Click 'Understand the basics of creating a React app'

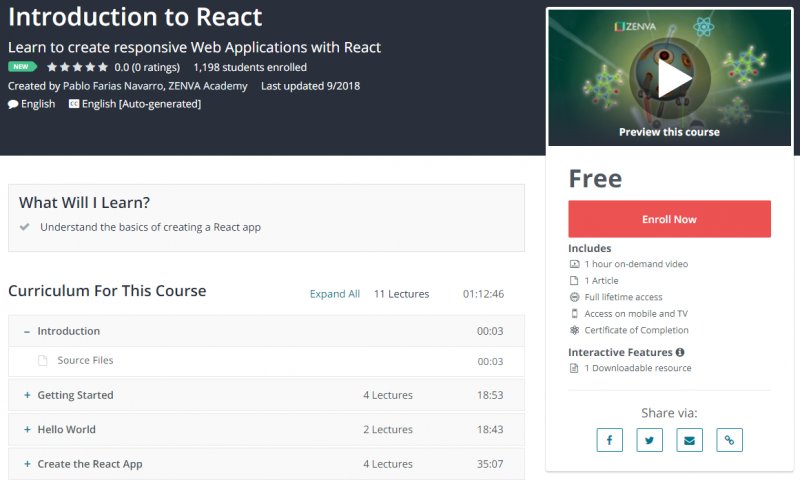point(151,227)
